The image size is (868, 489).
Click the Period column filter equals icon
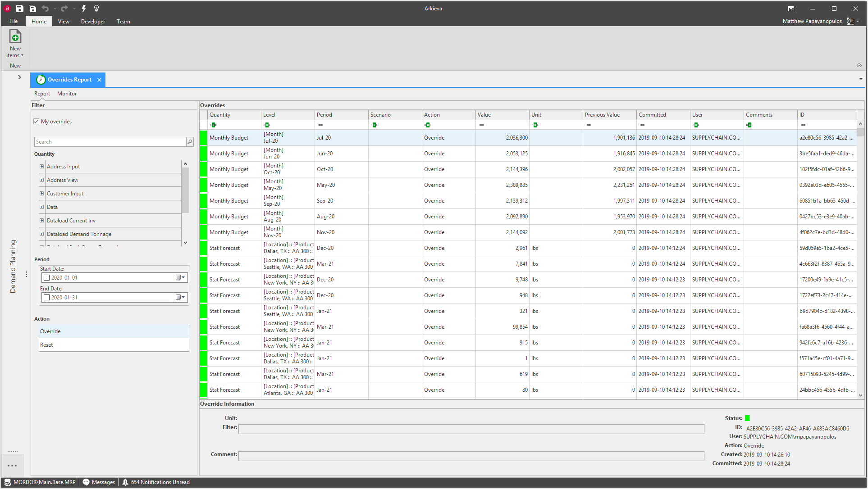click(320, 125)
